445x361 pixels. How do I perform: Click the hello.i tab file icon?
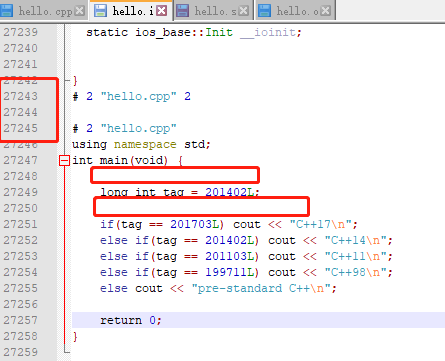(x=100, y=11)
